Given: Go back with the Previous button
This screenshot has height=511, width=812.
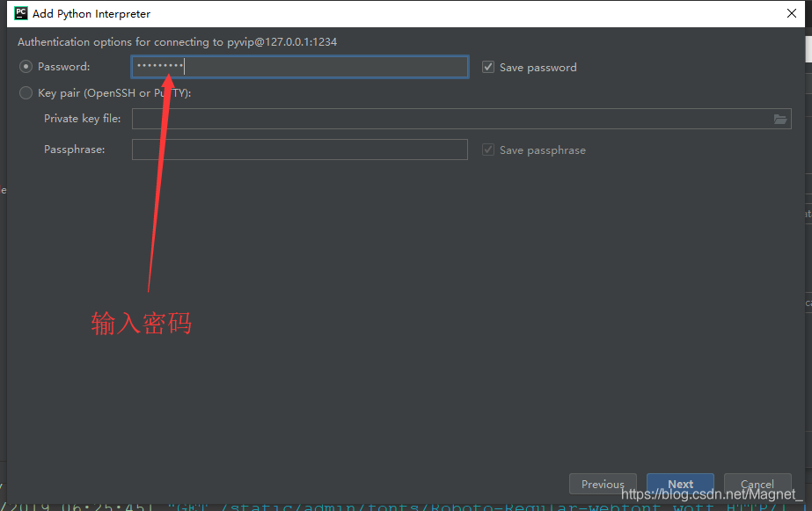Looking at the screenshot, I should (603, 484).
